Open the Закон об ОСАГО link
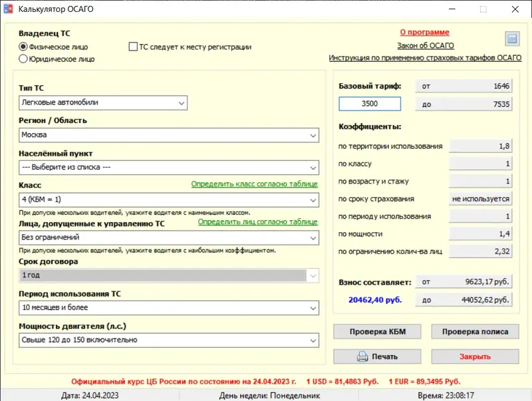This screenshot has width=532, height=401. tap(426, 45)
